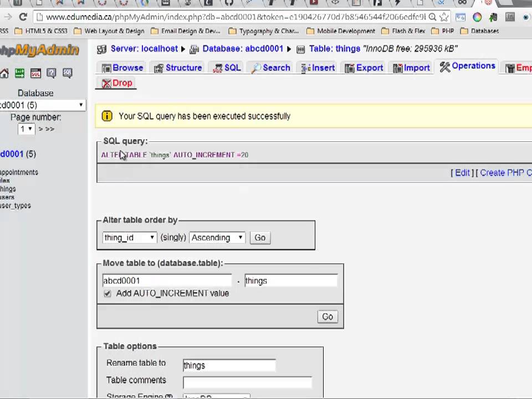Open the Search tab
The image size is (532, 399).
[x=270, y=68]
